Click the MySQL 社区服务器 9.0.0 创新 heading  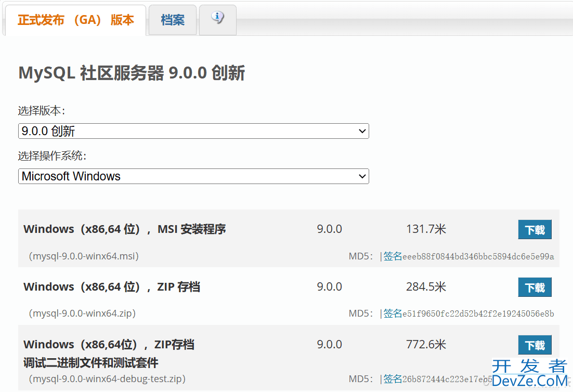coord(132,73)
